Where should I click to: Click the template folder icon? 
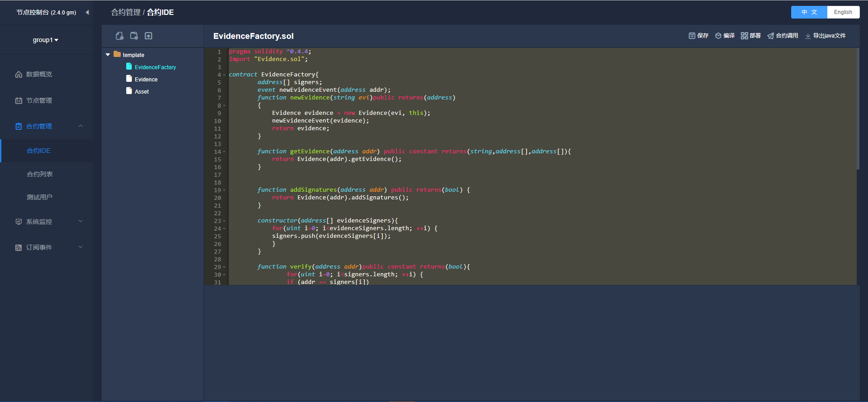[x=117, y=54]
